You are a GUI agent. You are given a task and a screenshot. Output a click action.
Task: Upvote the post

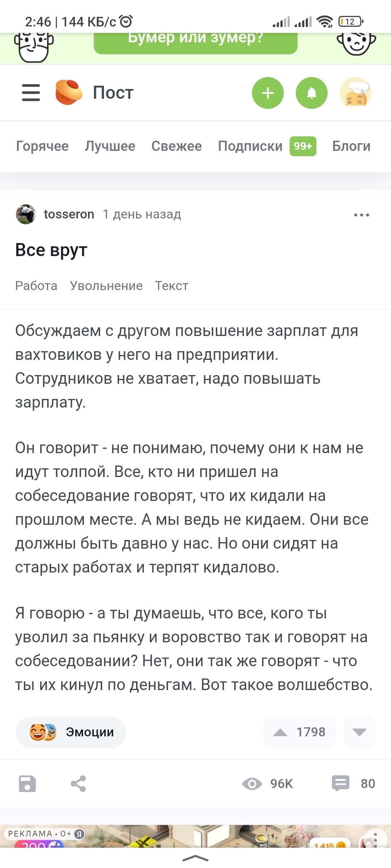point(281,732)
